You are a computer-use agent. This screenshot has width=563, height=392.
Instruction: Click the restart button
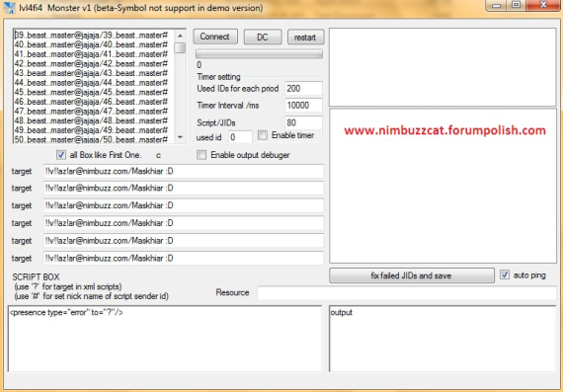pyautogui.click(x=305, y=37)
